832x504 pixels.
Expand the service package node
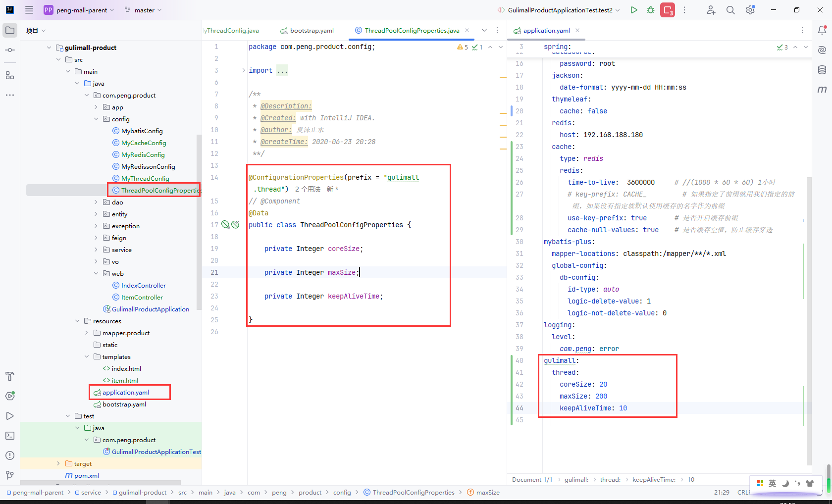coord(96,250)
